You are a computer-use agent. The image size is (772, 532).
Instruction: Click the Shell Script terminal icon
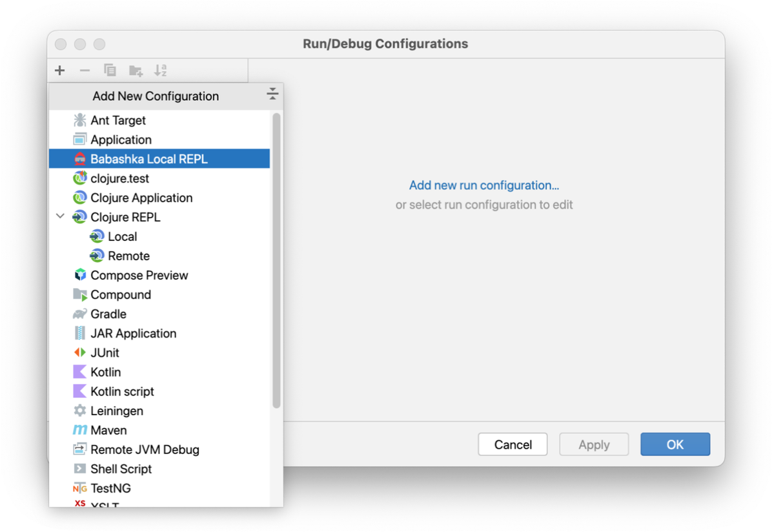[x=80, y=469]
